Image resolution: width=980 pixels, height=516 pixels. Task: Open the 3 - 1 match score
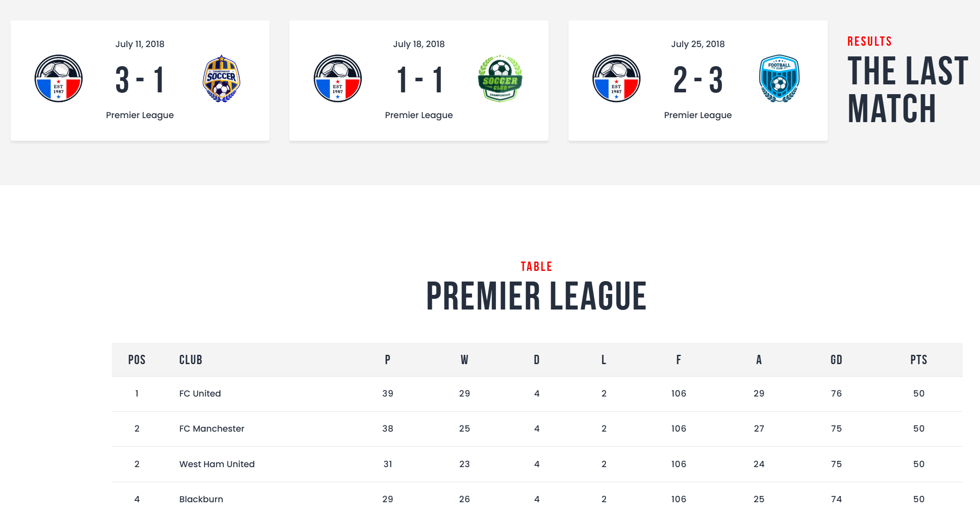coord(140,80)
